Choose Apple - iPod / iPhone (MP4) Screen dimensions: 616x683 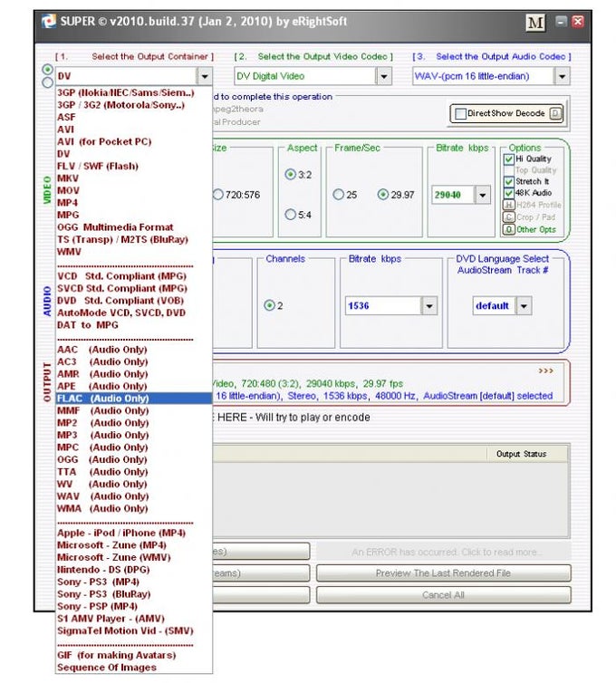tap(134, 533)
